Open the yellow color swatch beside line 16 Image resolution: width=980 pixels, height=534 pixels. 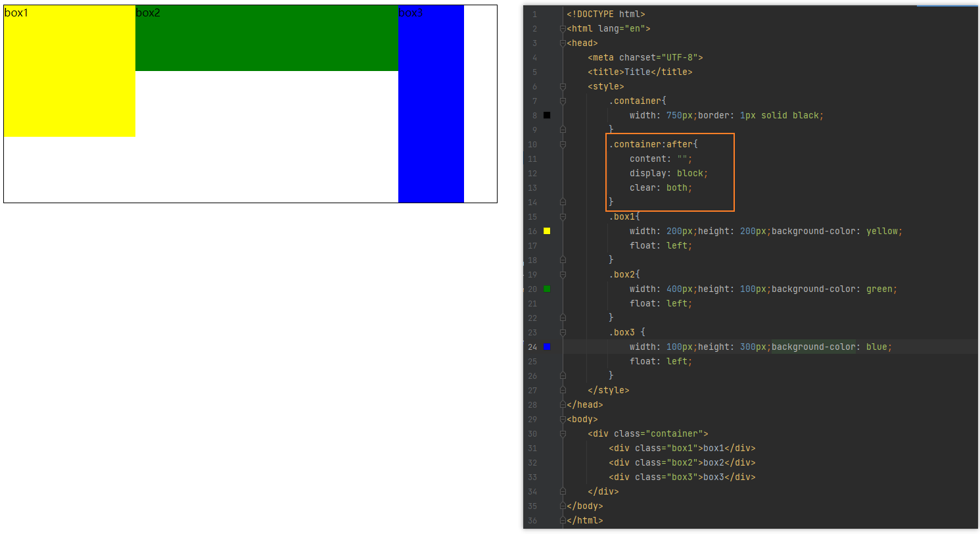coord(547,231)
